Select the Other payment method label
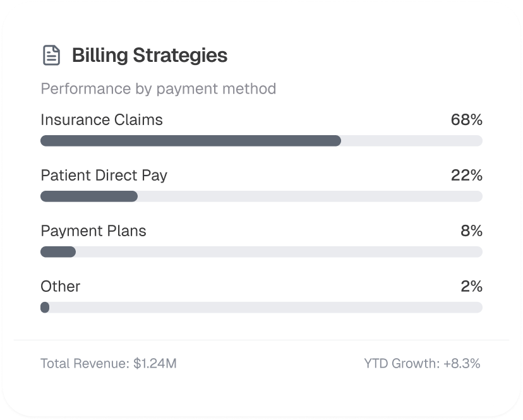 coord(61,286)
